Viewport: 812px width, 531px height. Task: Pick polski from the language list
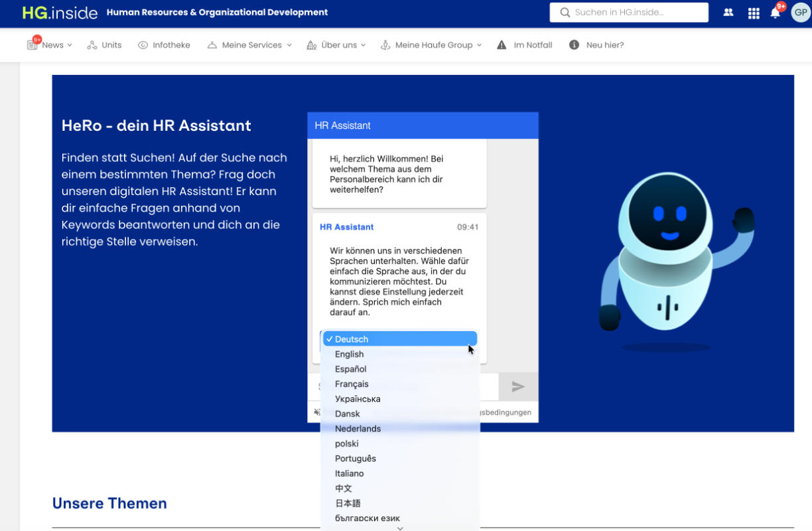pyautogui.click(x=400, y=444)
